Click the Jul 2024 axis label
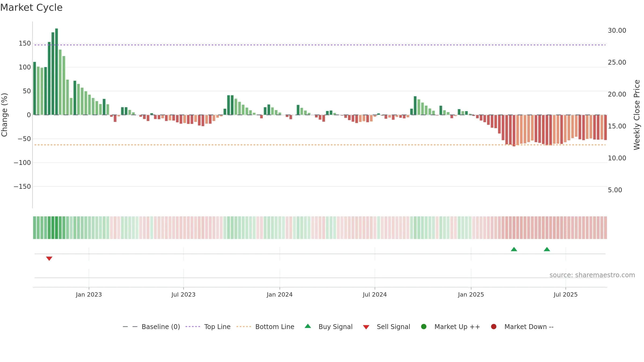 [x=375, y=294]
